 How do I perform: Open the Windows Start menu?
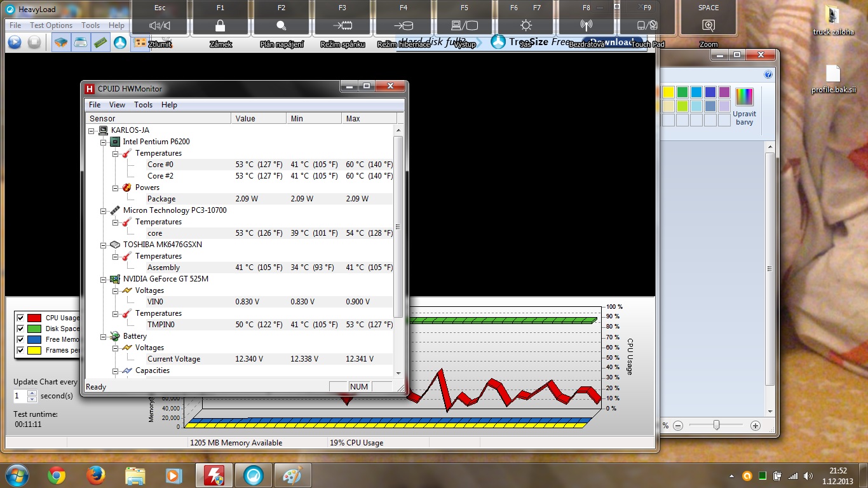(17, 475)
